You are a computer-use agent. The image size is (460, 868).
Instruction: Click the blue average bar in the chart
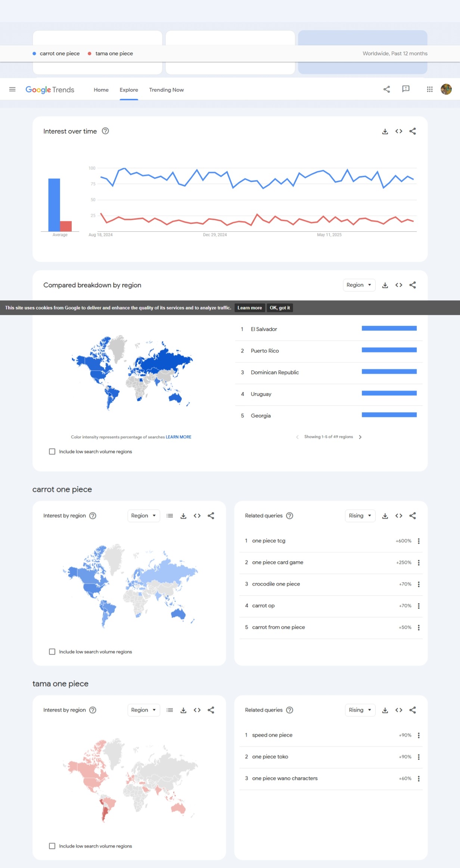pyautogui.click(x=54, y=205)
